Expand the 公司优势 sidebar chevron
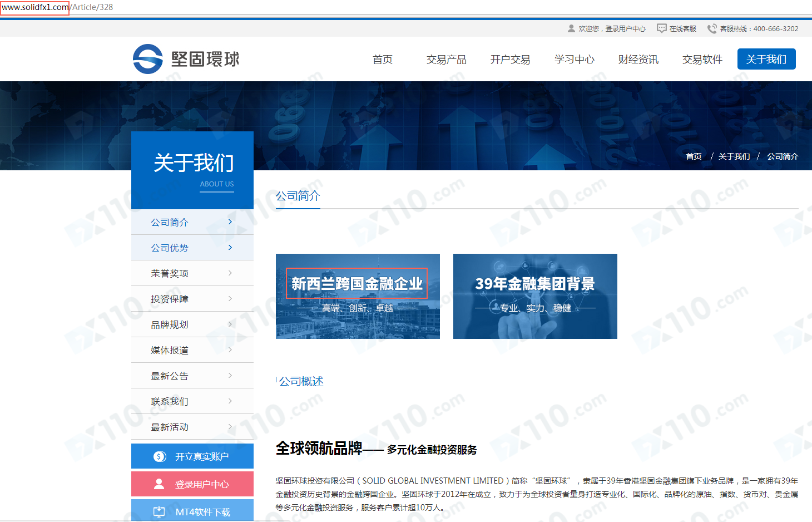This screenshot has height=522, width=812. tap(230, 247)
